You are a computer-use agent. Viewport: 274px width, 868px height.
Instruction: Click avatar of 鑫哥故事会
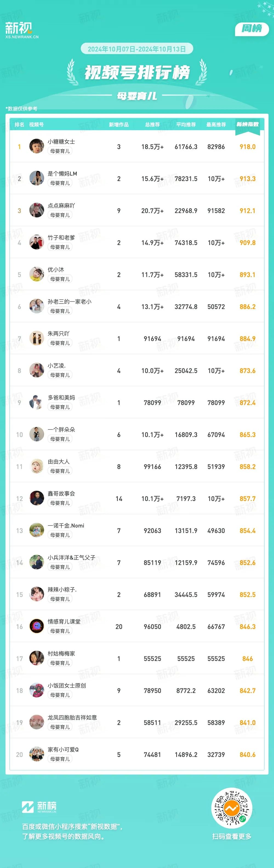click(x=37, y=498)
